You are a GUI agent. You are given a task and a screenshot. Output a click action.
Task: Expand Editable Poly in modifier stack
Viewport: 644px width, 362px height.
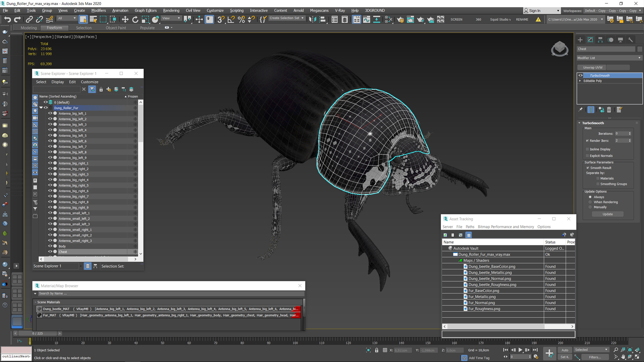580,81
